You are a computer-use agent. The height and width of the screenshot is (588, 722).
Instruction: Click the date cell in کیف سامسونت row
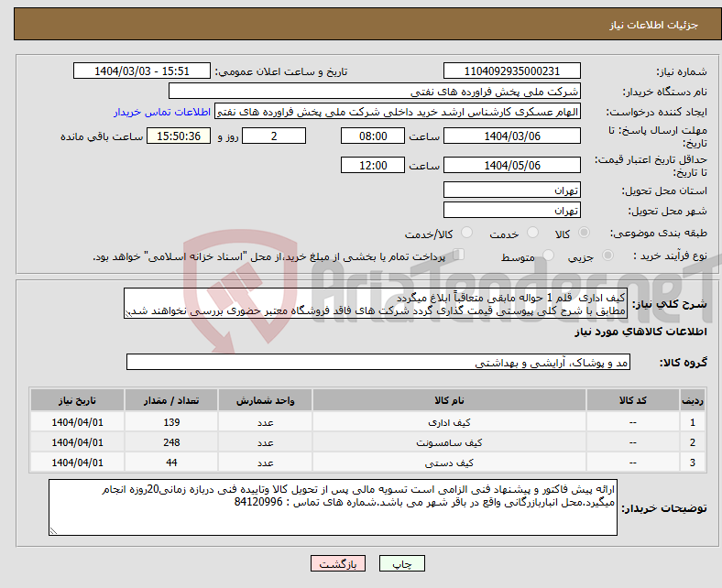coord(77,442)
